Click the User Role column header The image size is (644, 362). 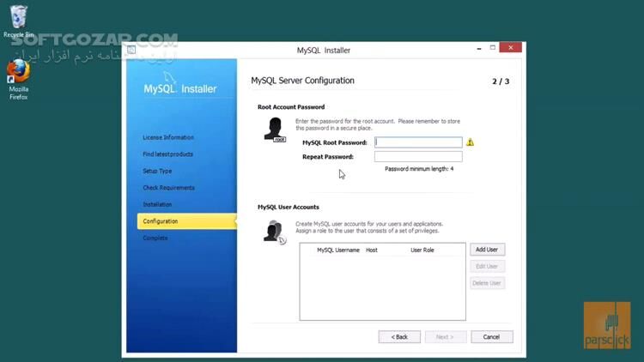pyautogui.click(x=422, y=250)
